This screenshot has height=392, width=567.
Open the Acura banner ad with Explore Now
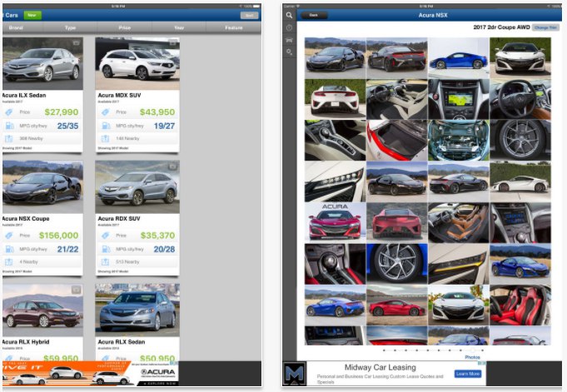tap(91, 374)
